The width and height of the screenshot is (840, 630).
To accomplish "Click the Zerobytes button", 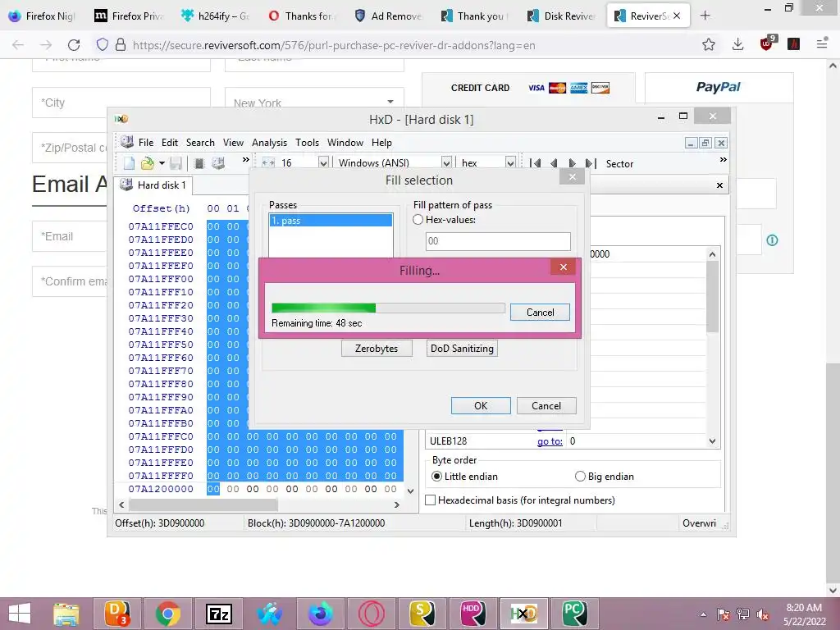I will [x=377, y=348].
